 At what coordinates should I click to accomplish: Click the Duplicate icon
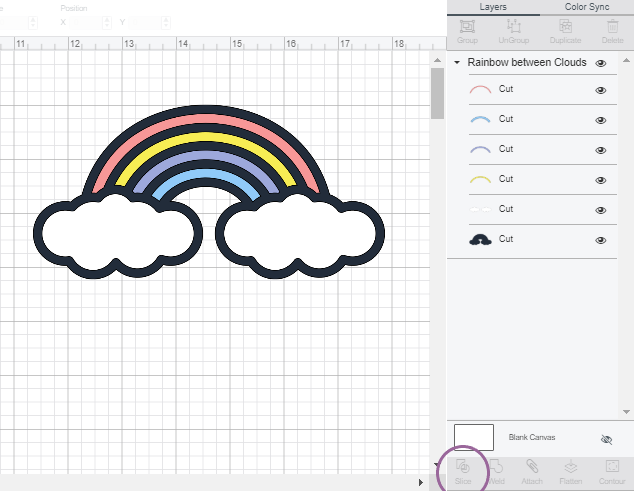(x=565, y=27)
